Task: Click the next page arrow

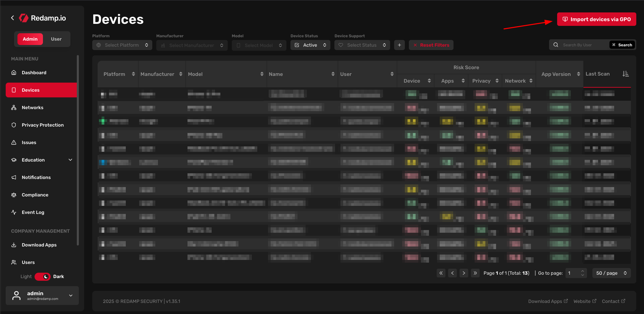Action: tap(464, 273)
